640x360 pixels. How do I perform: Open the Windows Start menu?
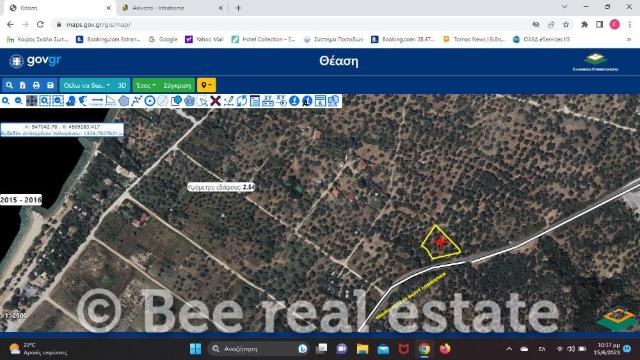pyautogui.click(x=196, y=349)
